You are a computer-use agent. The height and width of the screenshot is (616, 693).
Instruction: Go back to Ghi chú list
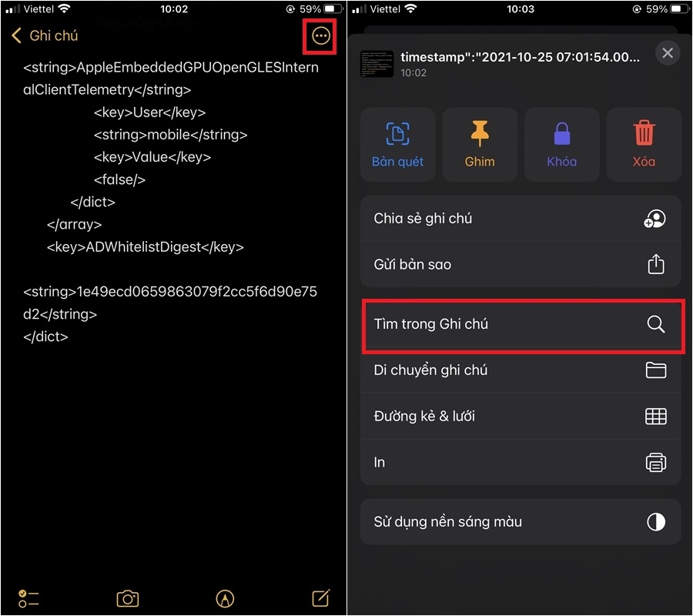pyautogui.click(x=45, y=35)
